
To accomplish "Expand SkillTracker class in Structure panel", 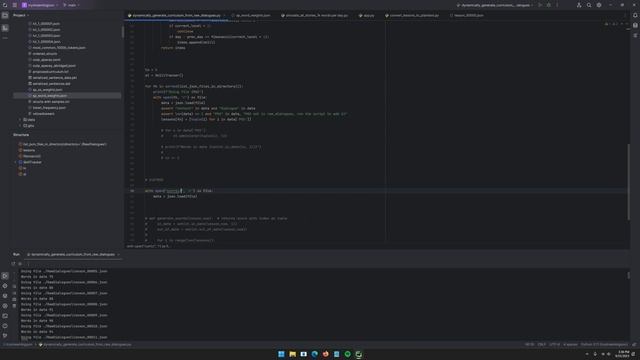I will point(16,162).
